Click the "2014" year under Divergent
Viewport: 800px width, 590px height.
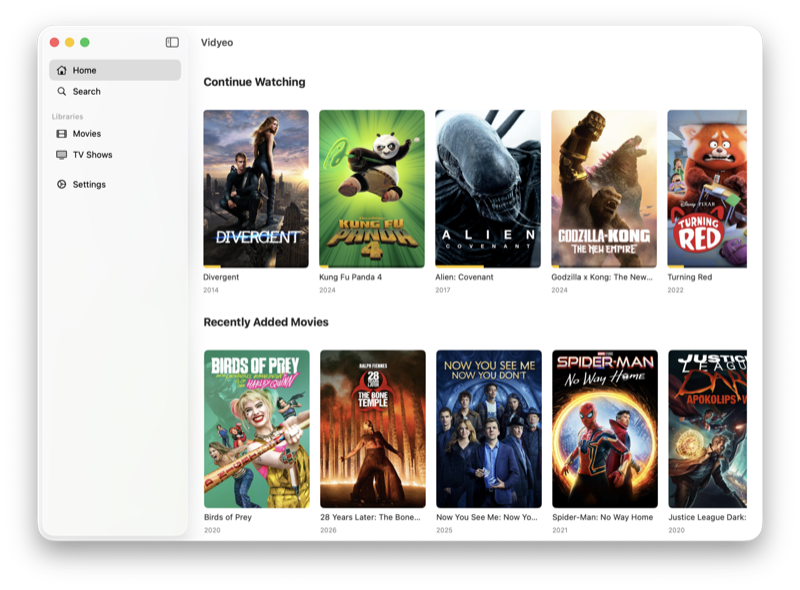(x=211, y=290)
